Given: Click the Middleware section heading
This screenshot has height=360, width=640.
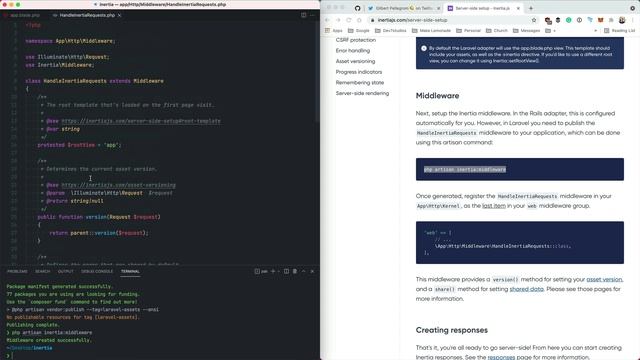Looking at the screenshot, I should (437, 96).
